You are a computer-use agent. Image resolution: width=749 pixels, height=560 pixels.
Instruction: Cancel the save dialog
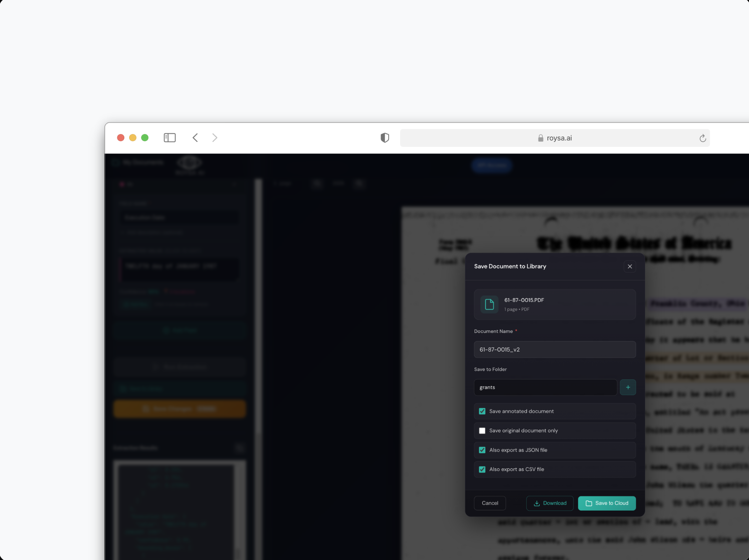[x=490, y=503]
